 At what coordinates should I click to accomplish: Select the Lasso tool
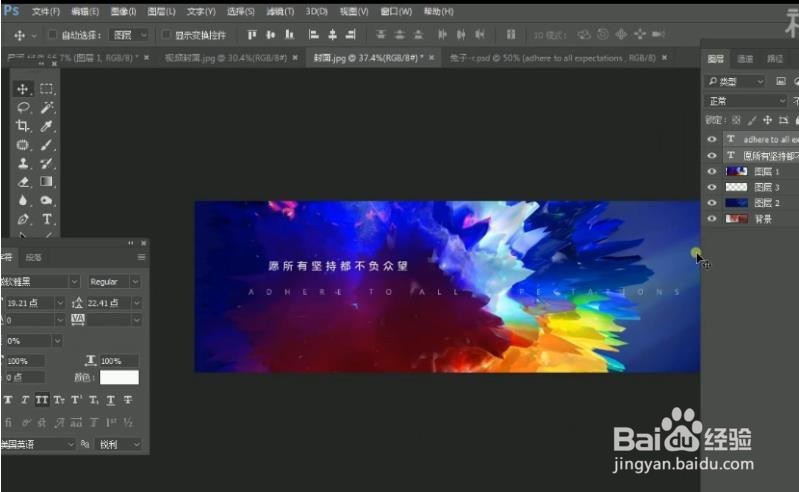pos(22,107)
